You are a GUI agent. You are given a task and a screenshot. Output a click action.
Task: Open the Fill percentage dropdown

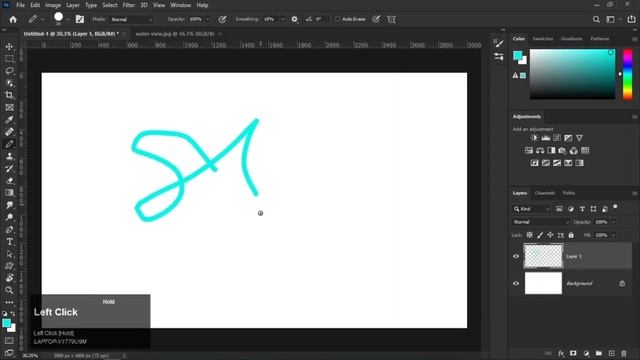613,235
